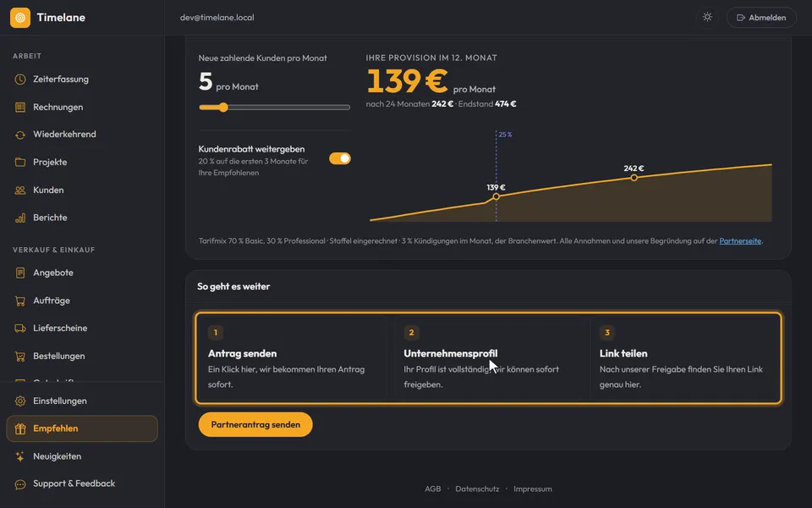This screenshot has height=508, width=812.
Task: Click the Aufträge shopping cart icon
Action: pos(20,301)
